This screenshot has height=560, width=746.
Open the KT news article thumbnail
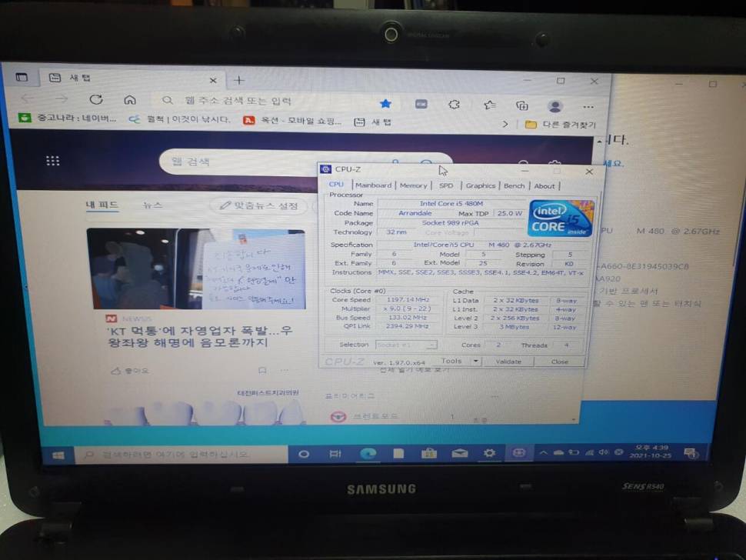196,268
